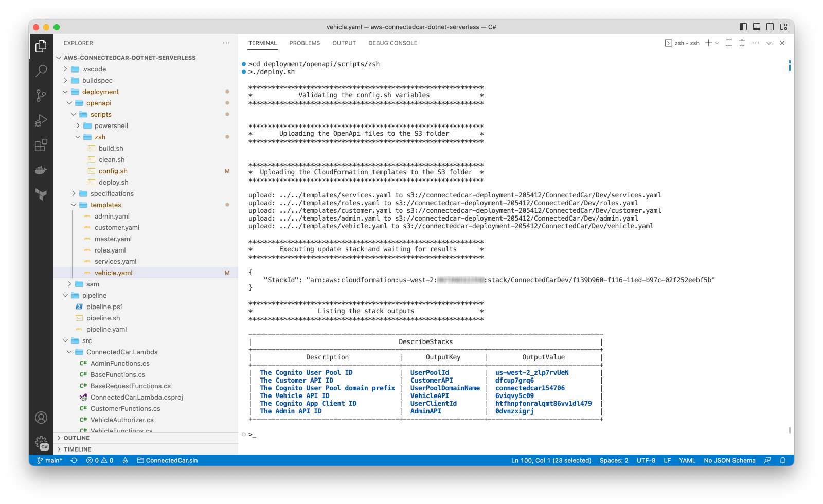
Task: Open terminal panel more actions ellipsis
Action: [755, 43]
